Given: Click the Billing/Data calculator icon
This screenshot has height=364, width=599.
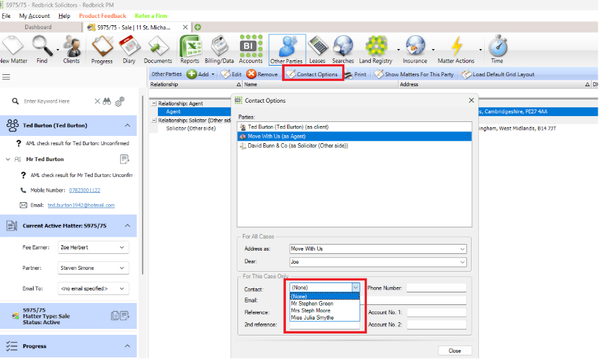Looking at the screenshot, I should 218,48.
